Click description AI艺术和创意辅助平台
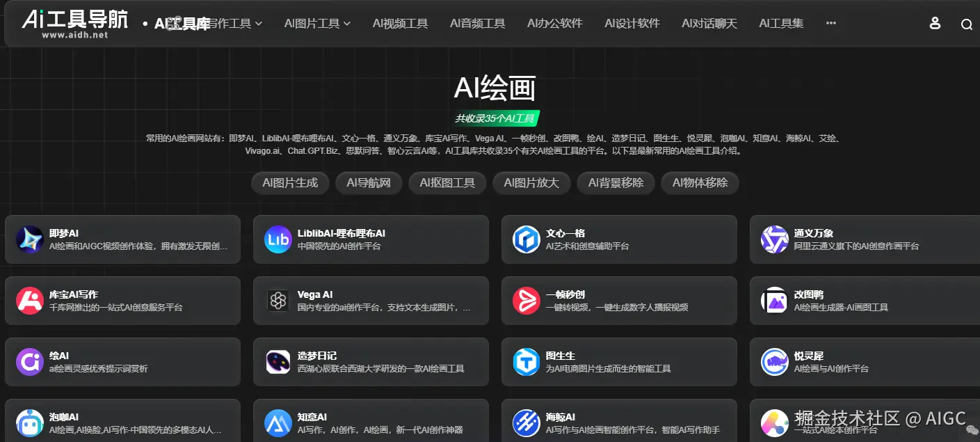The height and width of the screenshot is (442, 980). point(588,246)
